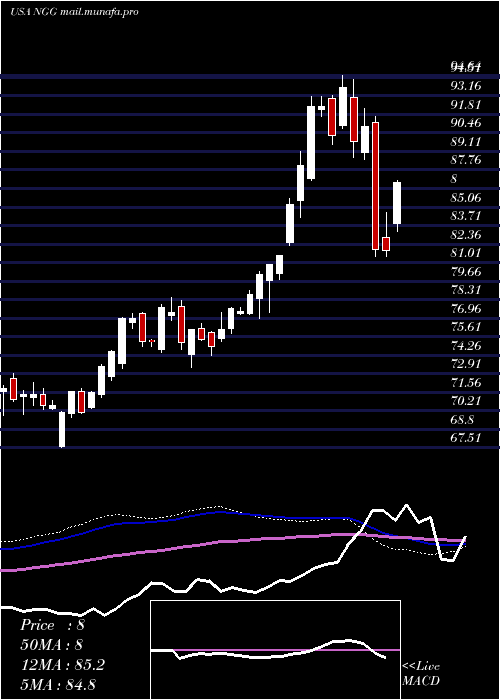This screenshot has width=500, height=700.
Task: Click the 81.01 price axis label
Action: click(466, 253)
